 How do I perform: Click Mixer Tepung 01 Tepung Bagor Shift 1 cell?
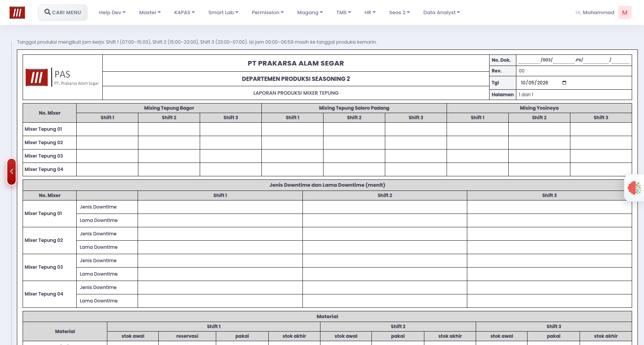(107, 129)
